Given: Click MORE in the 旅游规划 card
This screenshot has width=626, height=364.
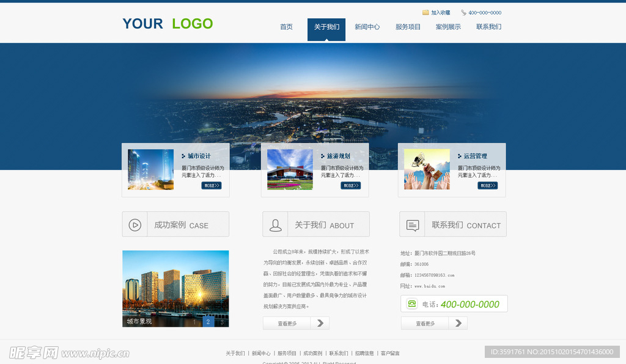Looking at the screenshot, I should [350, 186].
